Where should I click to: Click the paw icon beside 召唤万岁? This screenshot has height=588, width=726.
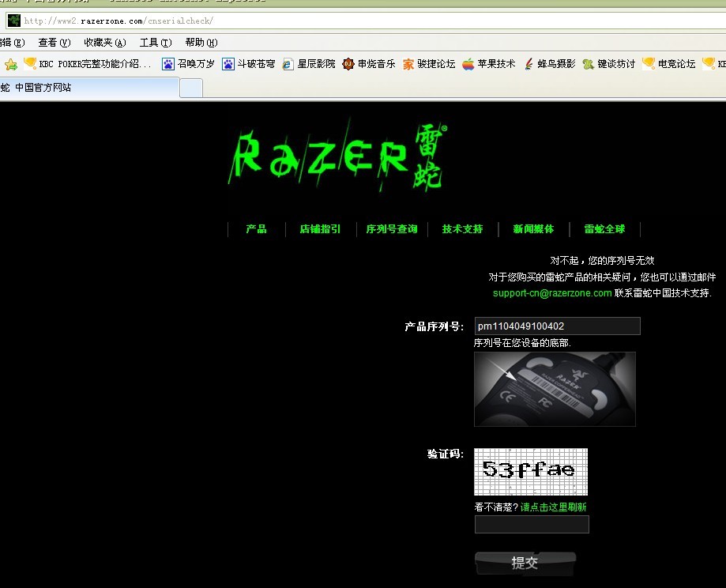tap(167, 64)
